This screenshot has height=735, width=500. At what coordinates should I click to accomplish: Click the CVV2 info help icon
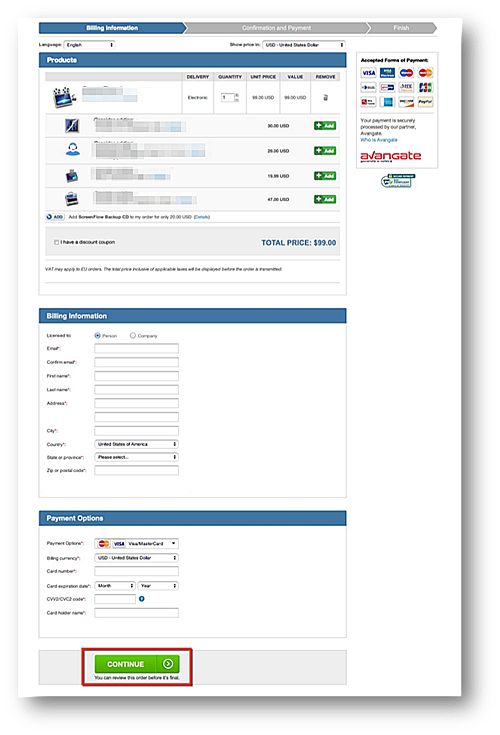(142, 599)
